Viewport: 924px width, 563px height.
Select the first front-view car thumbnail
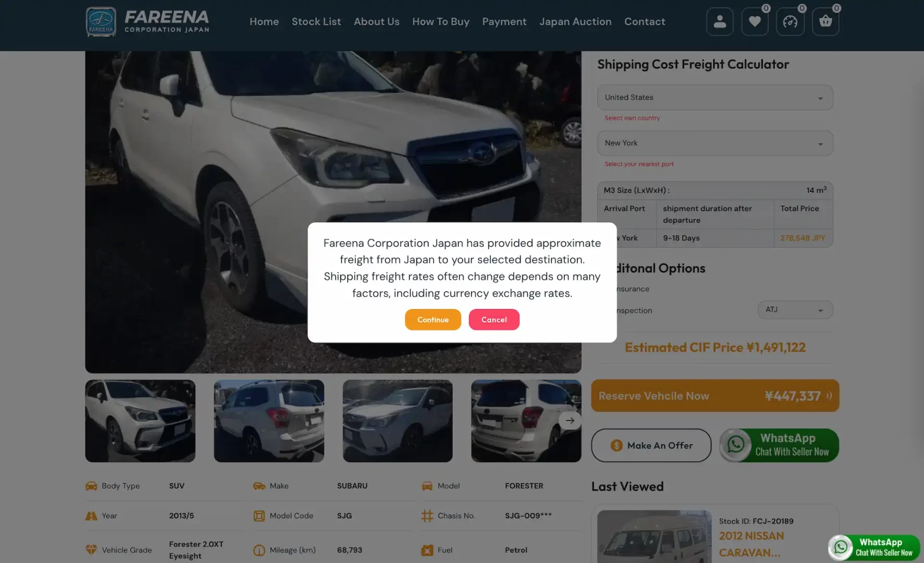pos(140,421)
